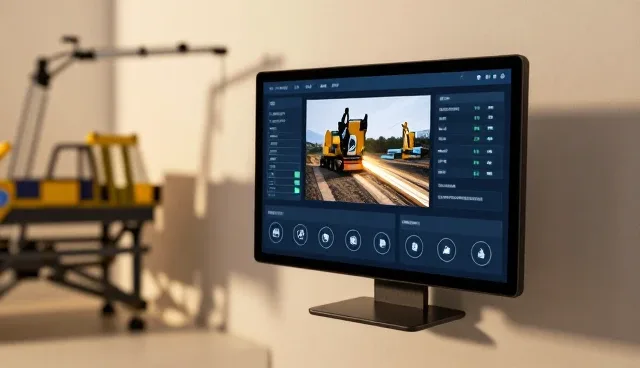640x368 pixels.
Task: Click third circular icon in bottom-left panel
Action: tap(326, 237)
